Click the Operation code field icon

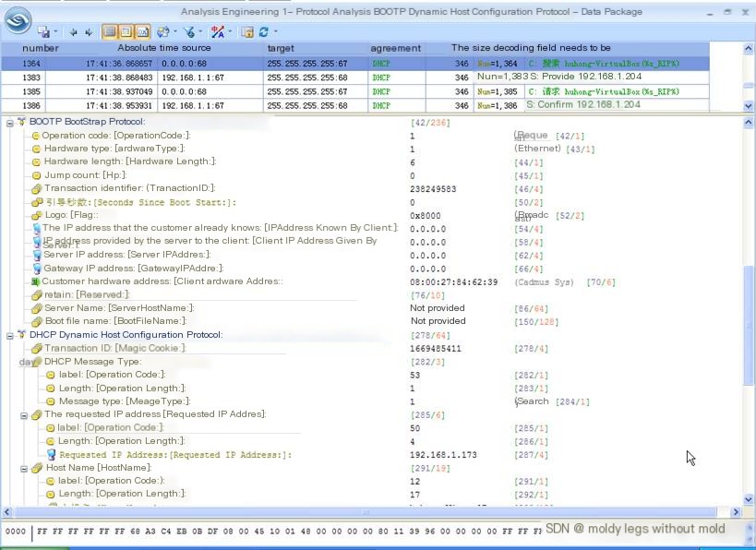[35, 136]
